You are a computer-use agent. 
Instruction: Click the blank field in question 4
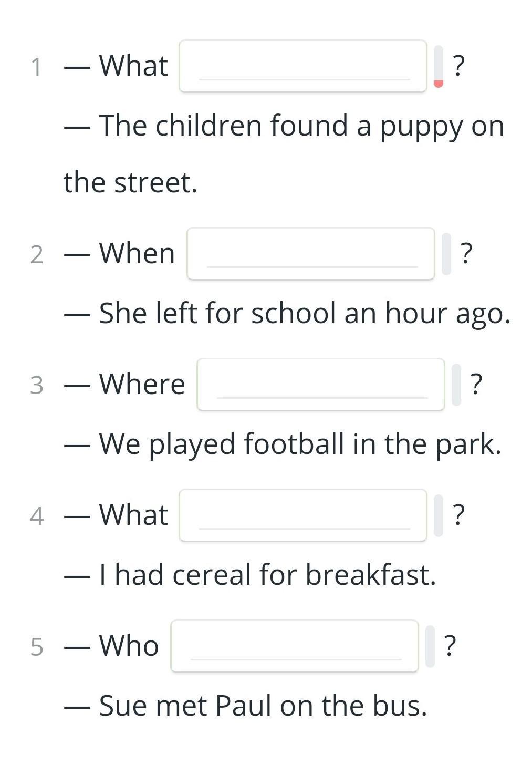(x=302, y=515)
